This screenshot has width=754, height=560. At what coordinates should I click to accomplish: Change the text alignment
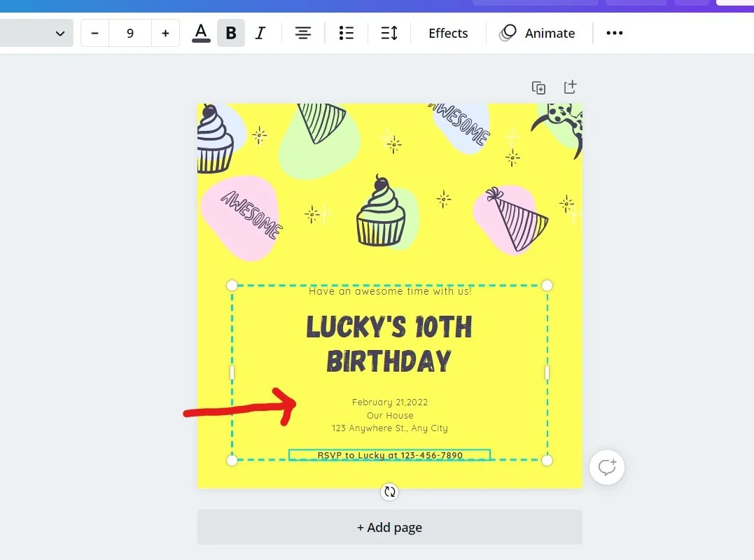302,32
